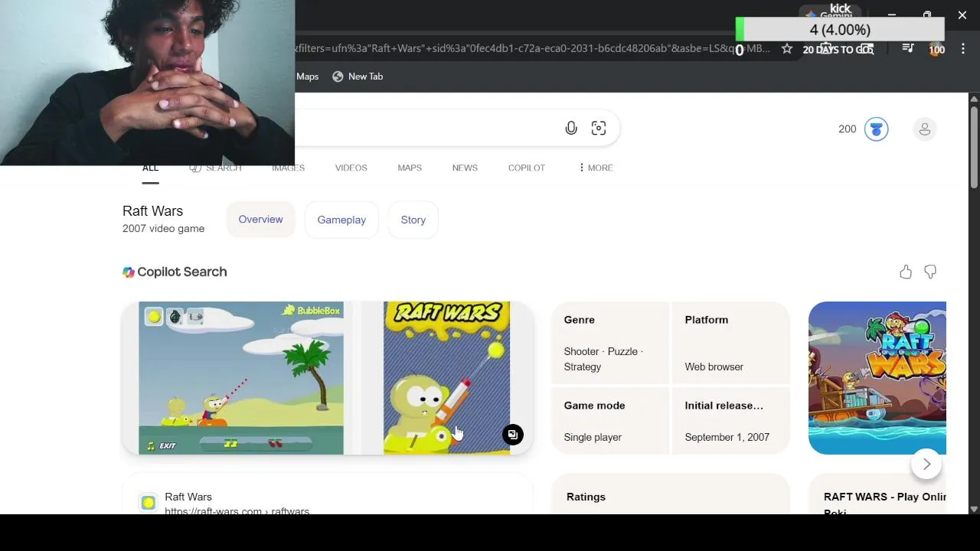Viewport: 980px width, 551px height.
Task: Select the Story chip
Action: (413, 220)
